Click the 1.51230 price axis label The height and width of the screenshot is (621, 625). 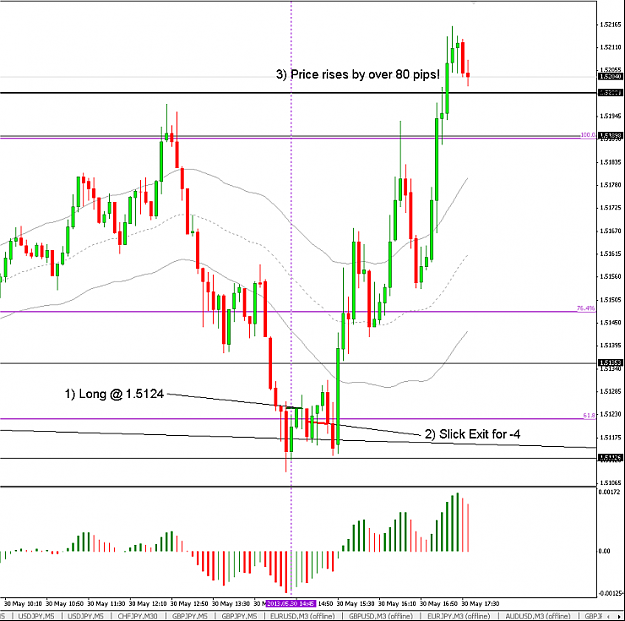610,414
